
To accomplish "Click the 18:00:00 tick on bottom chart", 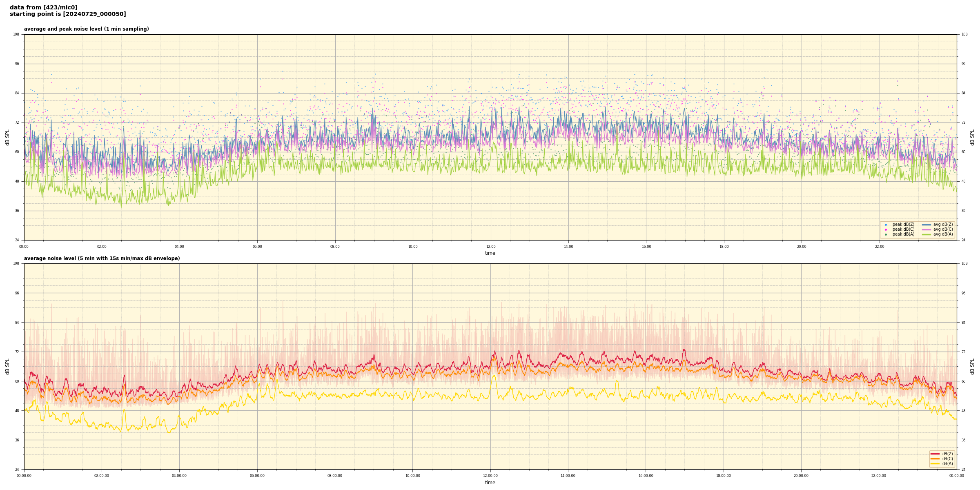I will click(724, 476).
